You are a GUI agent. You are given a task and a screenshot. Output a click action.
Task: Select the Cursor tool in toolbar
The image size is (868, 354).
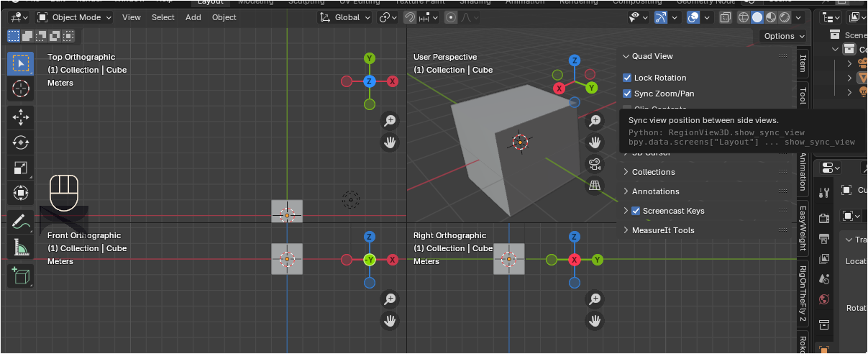pos(21,89)
